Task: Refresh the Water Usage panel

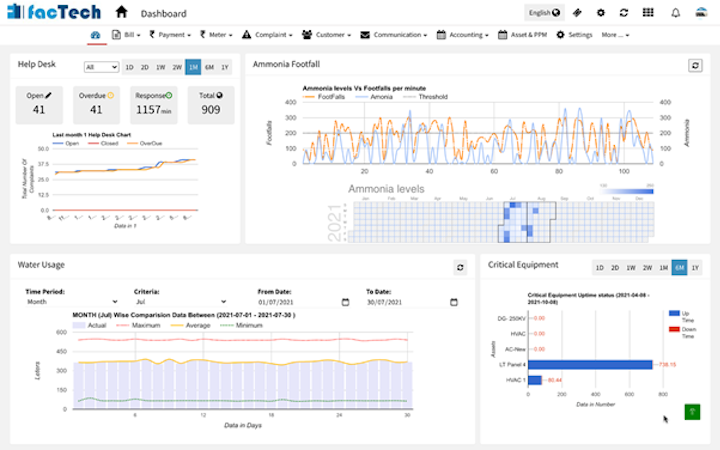Action: coord(460,267)
